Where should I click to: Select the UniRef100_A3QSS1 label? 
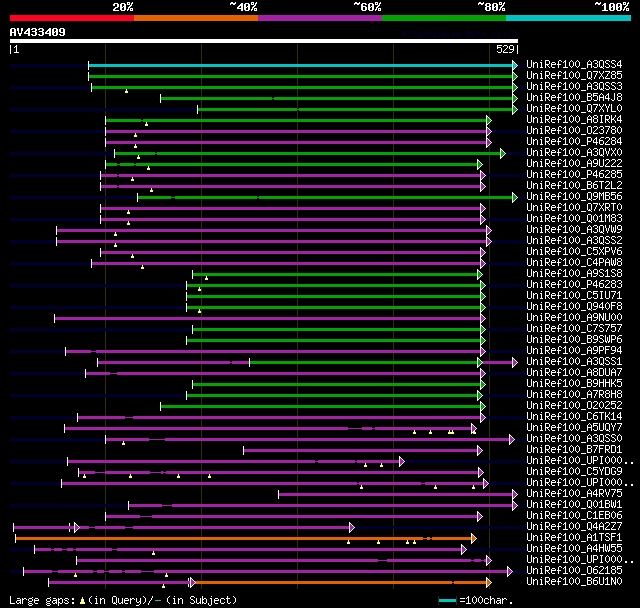[x=574, y=362]
